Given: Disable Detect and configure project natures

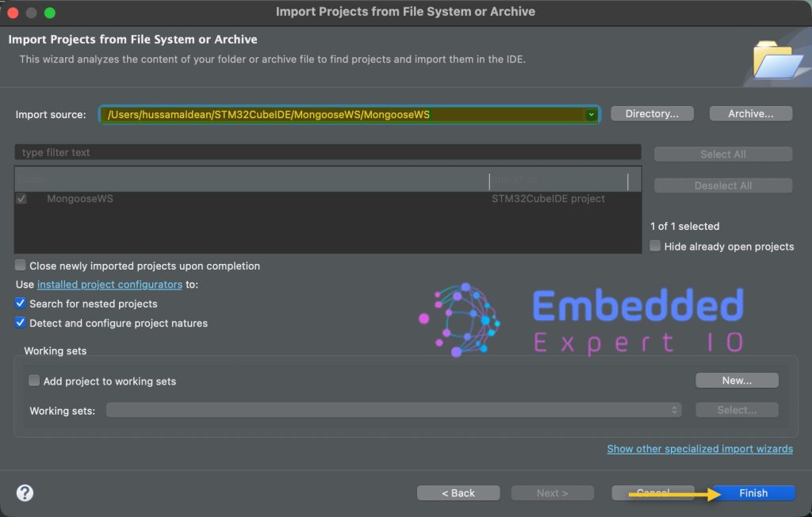Looking at the screenshot, I should click(x=21, y=323).
